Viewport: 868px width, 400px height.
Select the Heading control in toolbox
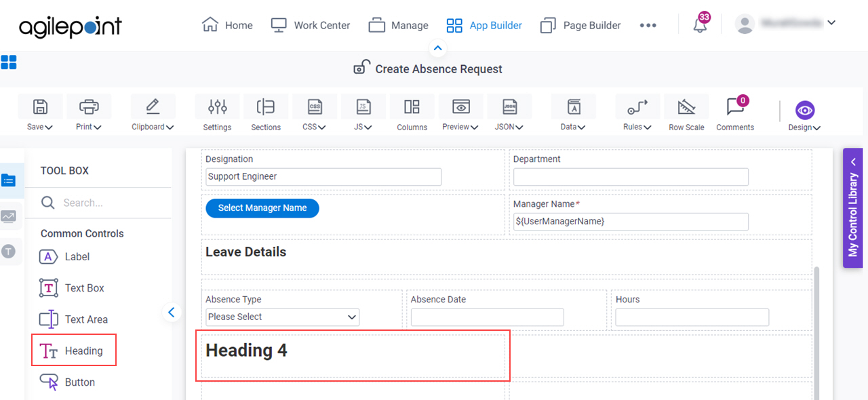point(71,351)
